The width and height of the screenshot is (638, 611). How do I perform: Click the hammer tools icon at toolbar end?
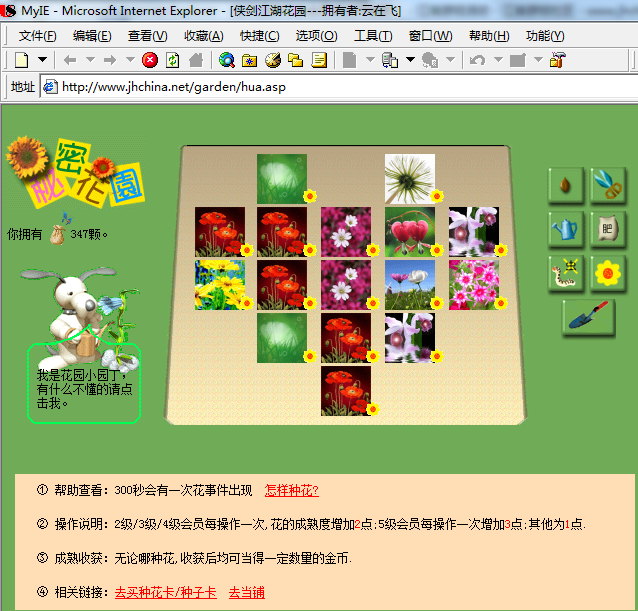point(558,60)
